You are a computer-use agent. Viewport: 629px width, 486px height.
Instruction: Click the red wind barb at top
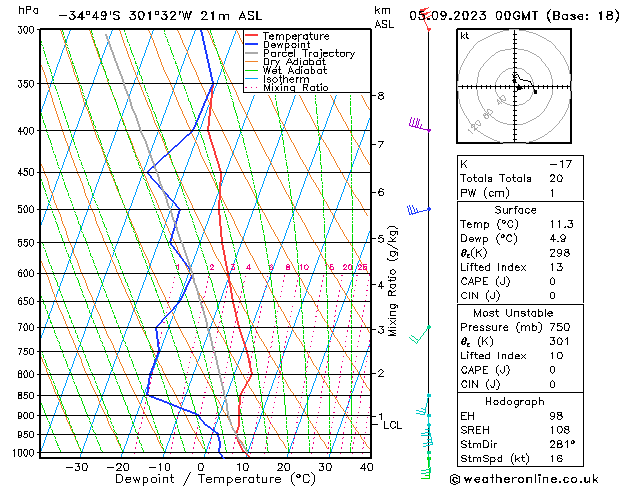click(x=426, y=18)
